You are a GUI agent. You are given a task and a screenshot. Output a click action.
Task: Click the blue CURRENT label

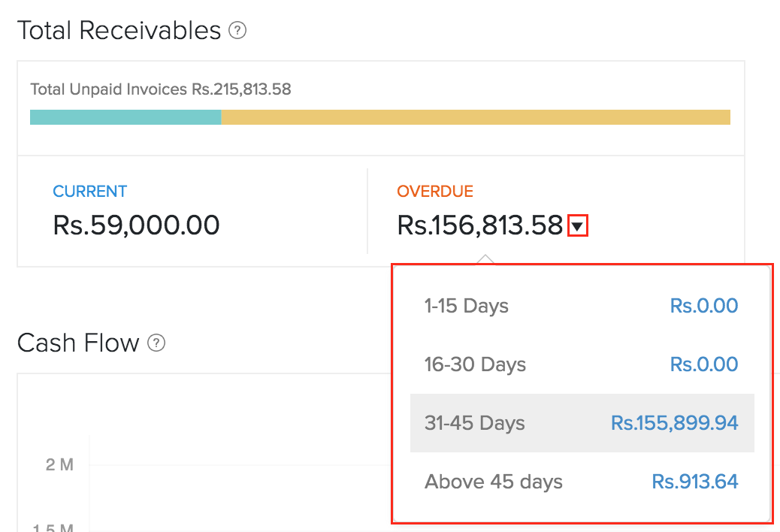(89, 192)
